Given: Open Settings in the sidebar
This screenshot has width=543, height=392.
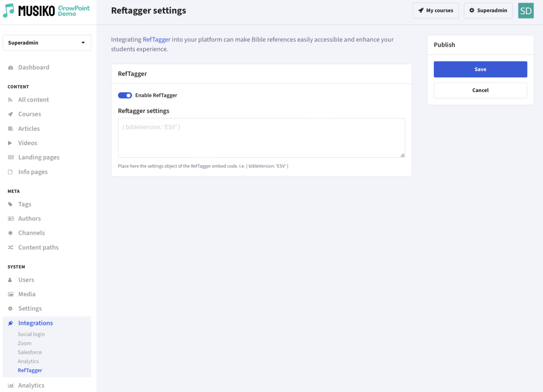Looking at the screenshot, I should (30, 309).
